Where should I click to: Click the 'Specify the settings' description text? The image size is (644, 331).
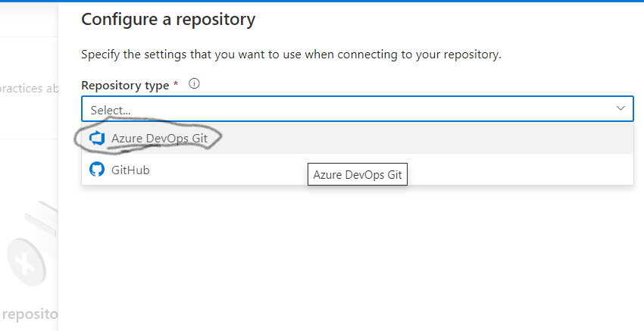(291, 55)
